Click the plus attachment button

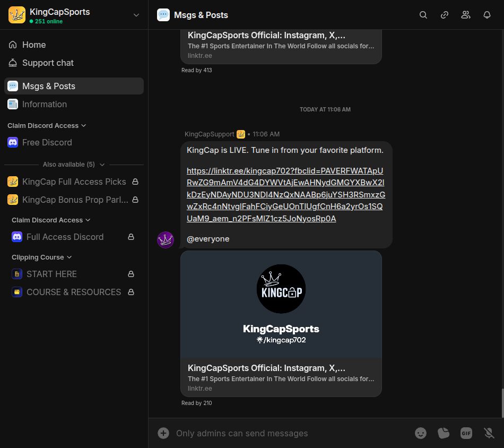163,433
